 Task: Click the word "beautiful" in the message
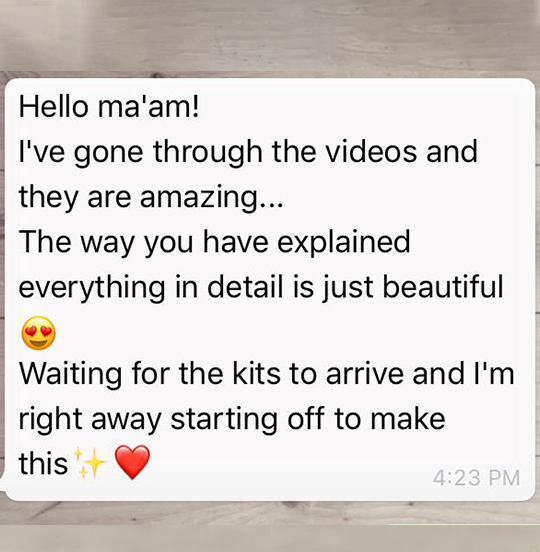pyautogui.click(x=443, y=287)
